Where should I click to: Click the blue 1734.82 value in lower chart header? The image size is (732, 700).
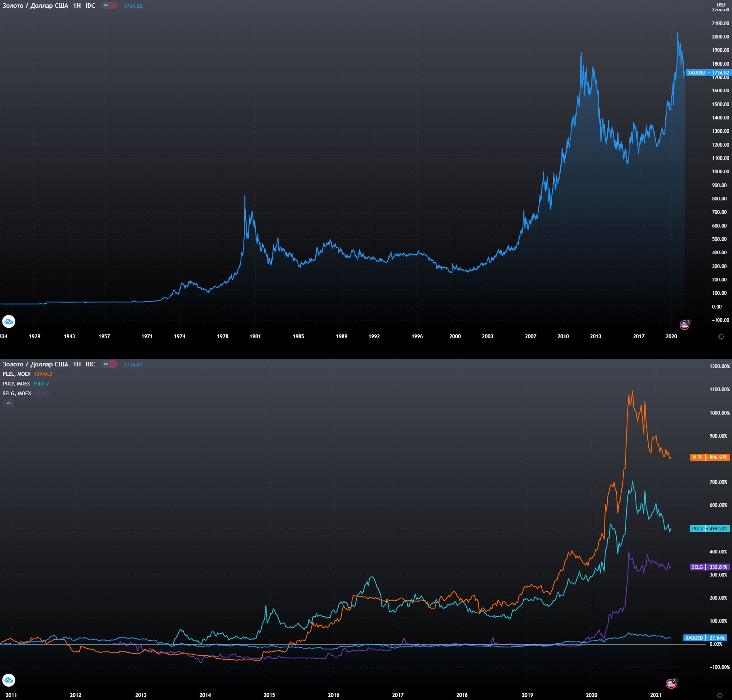(133, 365)
